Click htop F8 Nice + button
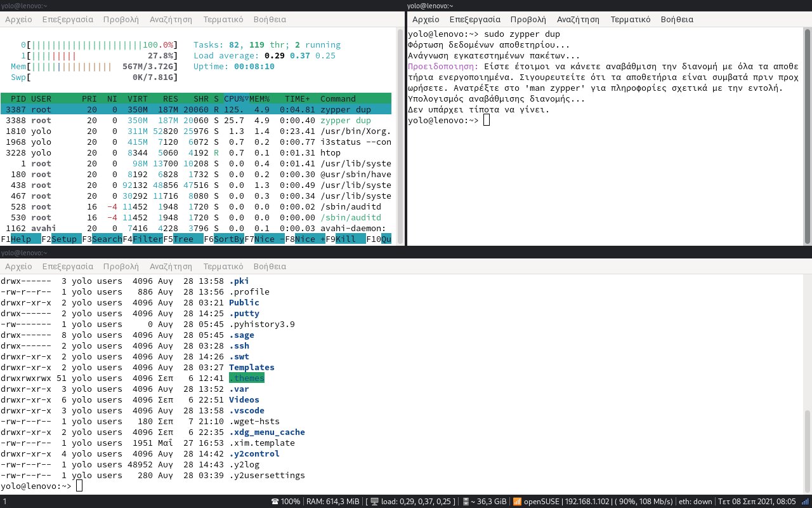The width and height of the screenshot is (812, 508). click(x=304, y=239)
